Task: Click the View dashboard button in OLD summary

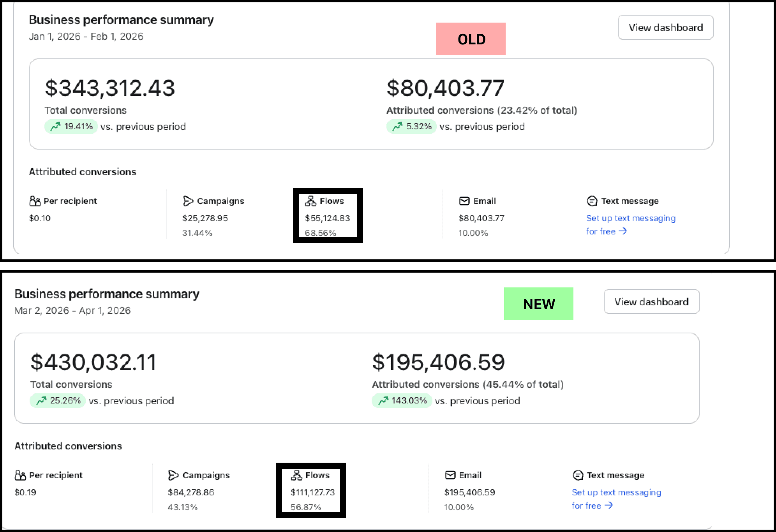Action: 665,28
